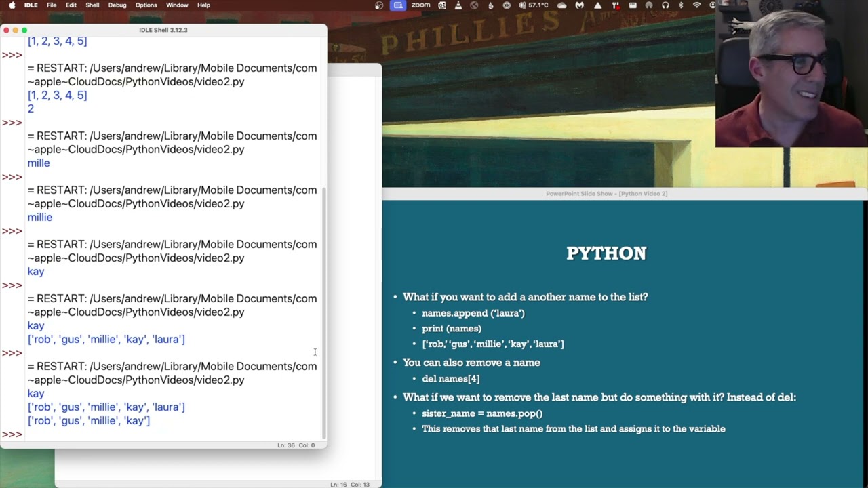Click the 'del names[4]' slide line

coord(450,379)
